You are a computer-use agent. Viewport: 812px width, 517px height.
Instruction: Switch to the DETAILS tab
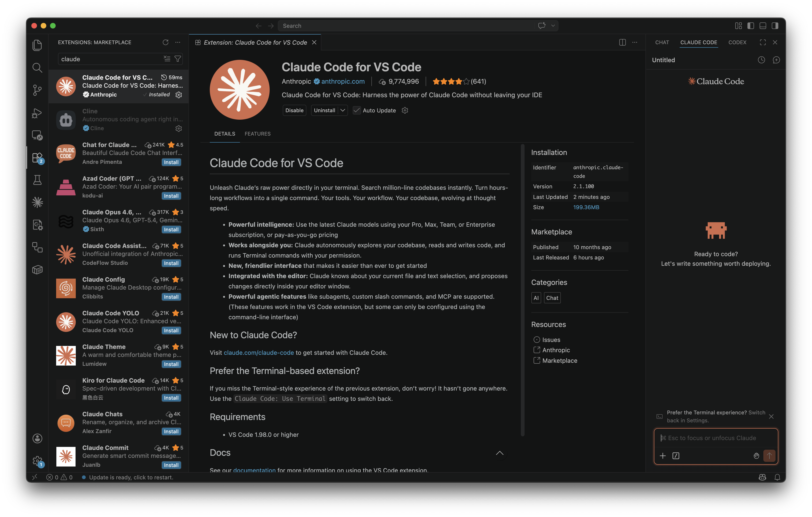click(x=225, y=134)
